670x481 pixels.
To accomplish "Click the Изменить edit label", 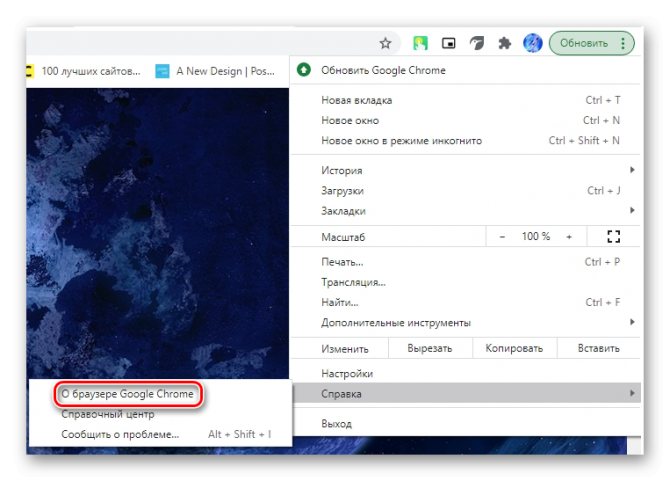I will click(x=345, y=349).
